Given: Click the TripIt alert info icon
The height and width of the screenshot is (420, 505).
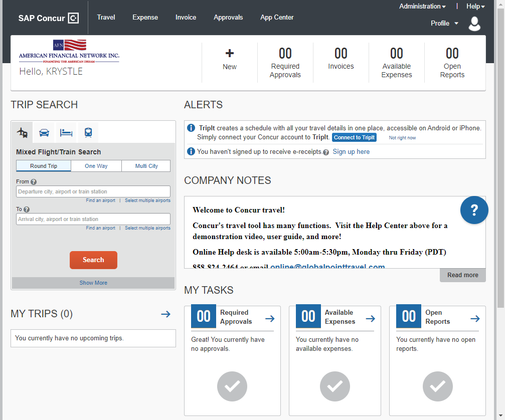Looking at the screenshot, I should point(191,128).
